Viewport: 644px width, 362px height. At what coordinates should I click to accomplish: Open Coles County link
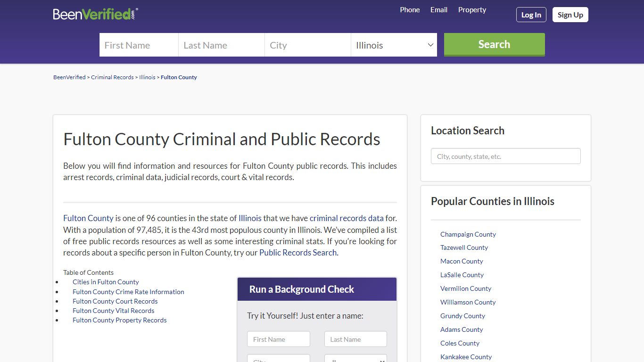[460, 343]
